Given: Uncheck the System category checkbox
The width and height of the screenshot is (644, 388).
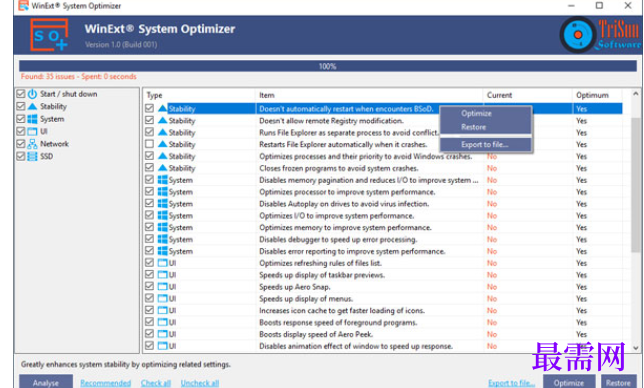Looking at the screenshot, I should [x=21, y=119].
